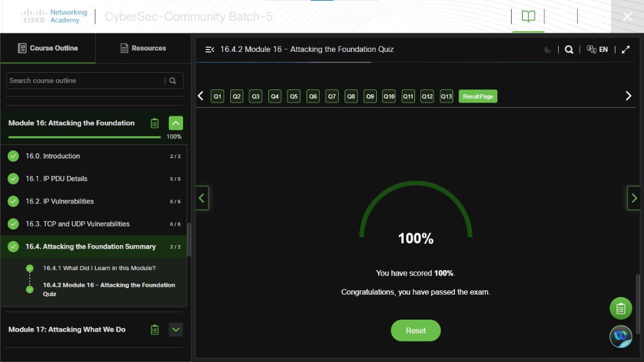This screenshot has height=362, width=644.
Task: Open 16.4.2 Module 16 quiz link in outline
Action: pyautogui.click(x=109, y=289)
